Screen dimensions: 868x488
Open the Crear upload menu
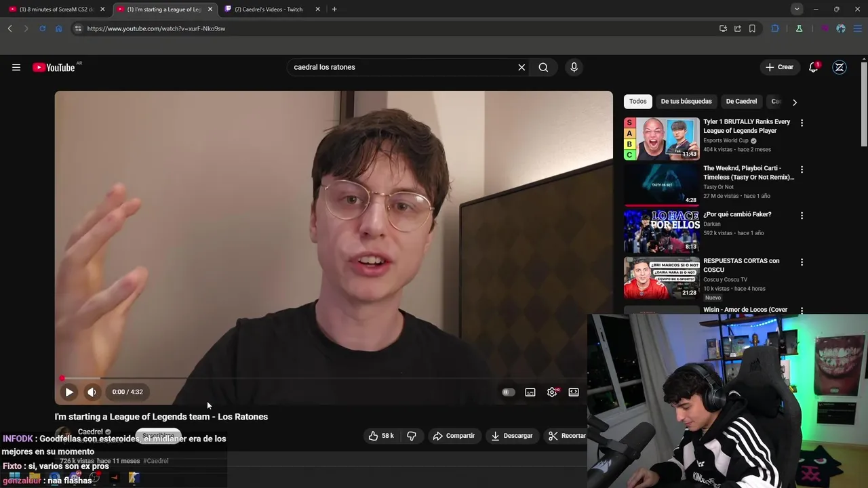[x=779, y=67]
